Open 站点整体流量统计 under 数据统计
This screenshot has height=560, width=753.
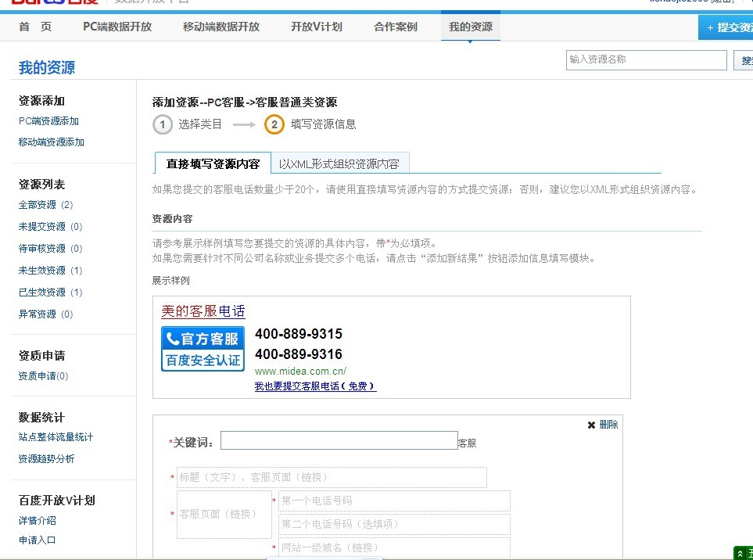tap(56, 437)
